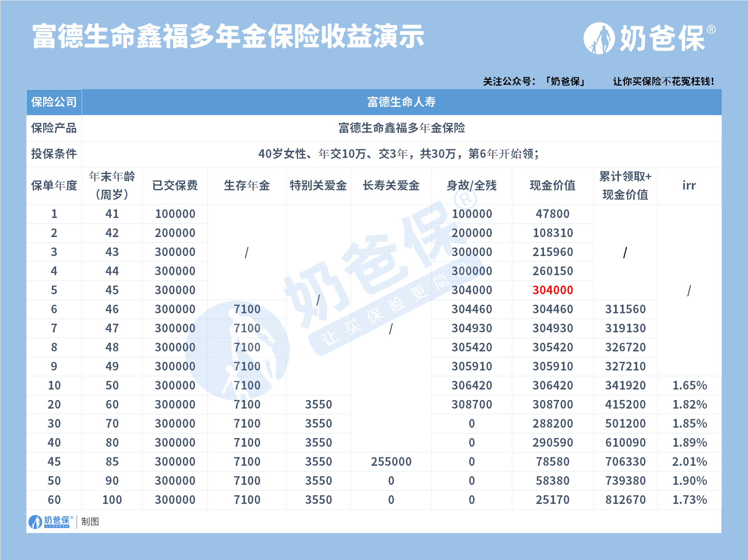This screenshot has width=748, height=560.
Task: Click the 身故/全残 column header
Action: pyautogui.click(x=472, y=186)
